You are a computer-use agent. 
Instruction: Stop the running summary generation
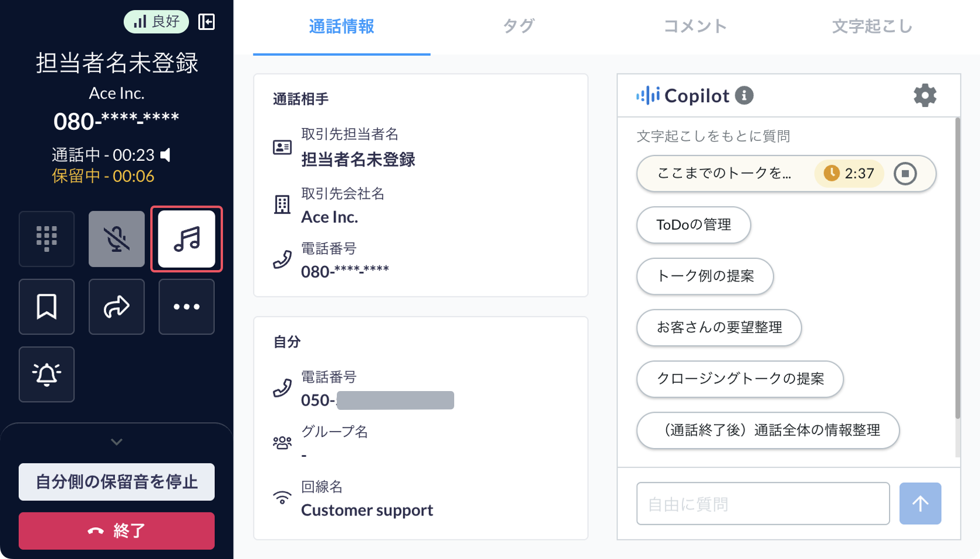[x=905, y=174]
